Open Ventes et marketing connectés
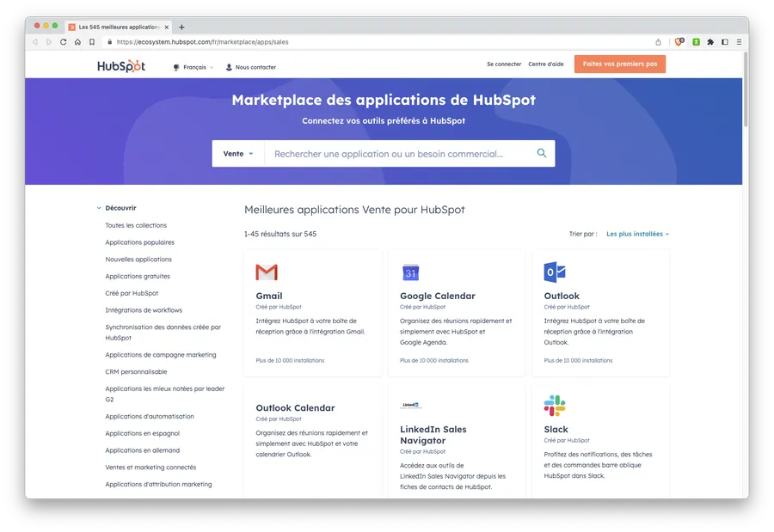The height and width of the screenshot is (532, 774). coord(150,468)
